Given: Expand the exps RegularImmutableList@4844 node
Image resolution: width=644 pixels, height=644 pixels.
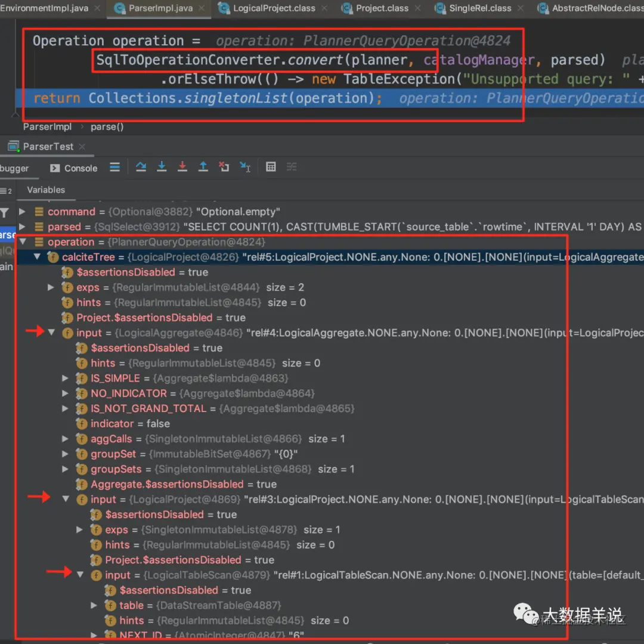Looking at the screenshot, I should [51, 287].
